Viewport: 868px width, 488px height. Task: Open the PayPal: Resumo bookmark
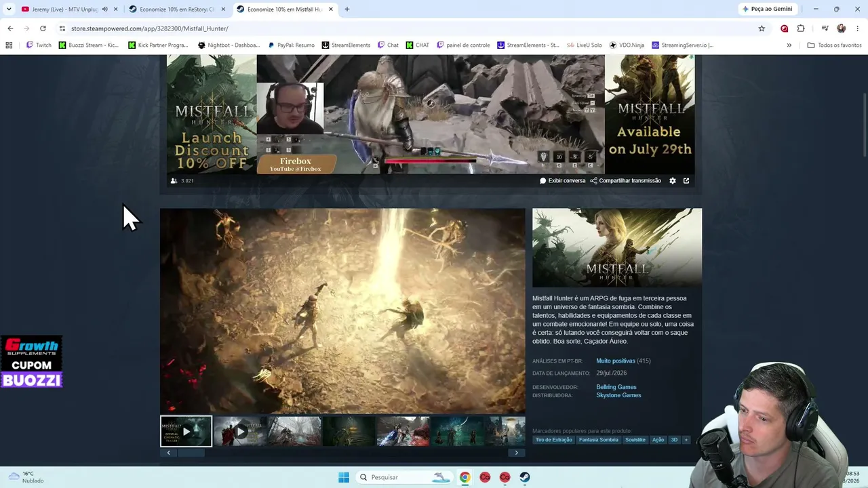click(292, 45)
